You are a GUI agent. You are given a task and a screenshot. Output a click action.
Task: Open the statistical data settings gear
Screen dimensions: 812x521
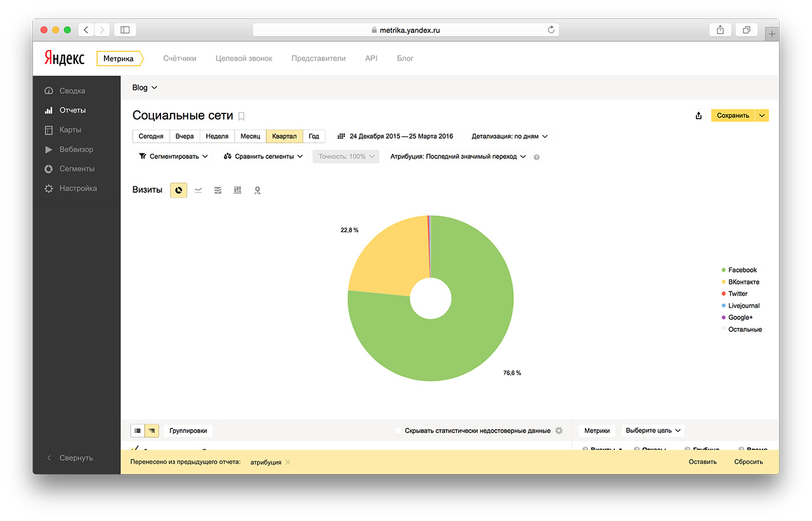click(x=559, y=431)
